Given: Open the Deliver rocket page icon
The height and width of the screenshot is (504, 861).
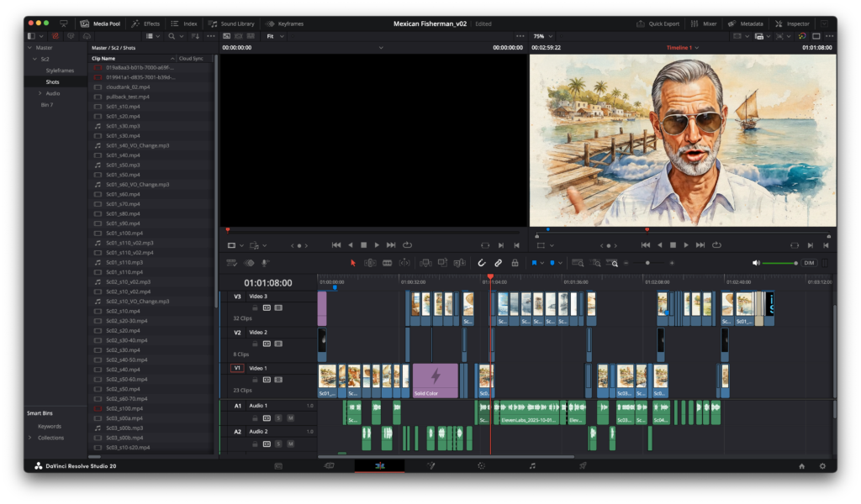Looking at the screenshot, I should pos(583,466).
